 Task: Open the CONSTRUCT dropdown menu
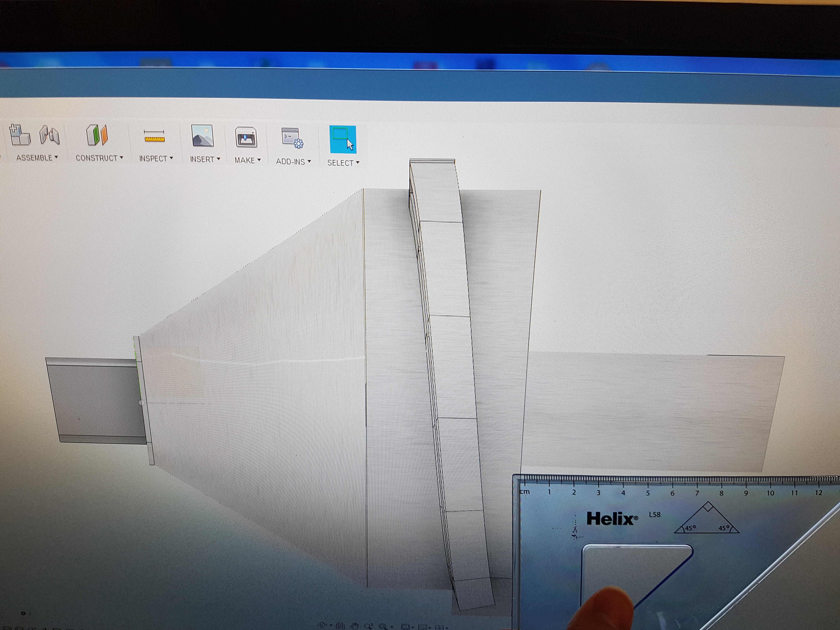tap(99, 158)
